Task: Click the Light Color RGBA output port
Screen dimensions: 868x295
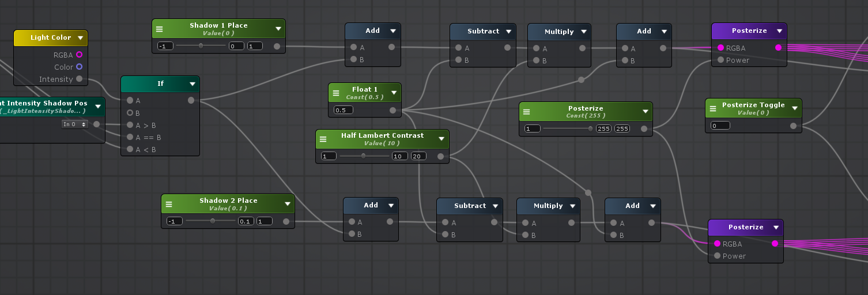Action: coord(79,55)
